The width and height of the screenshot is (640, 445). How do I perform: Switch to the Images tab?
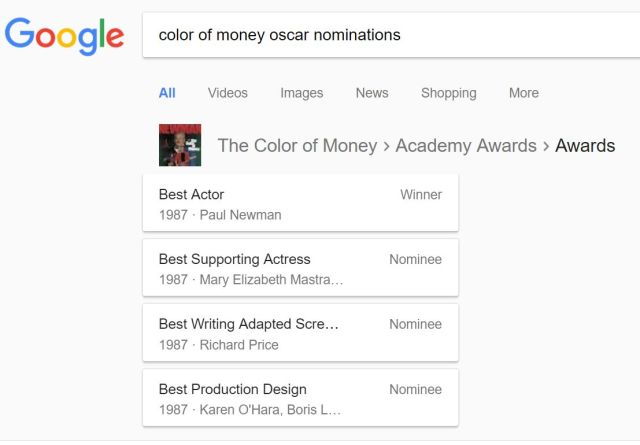pos(301,93)
